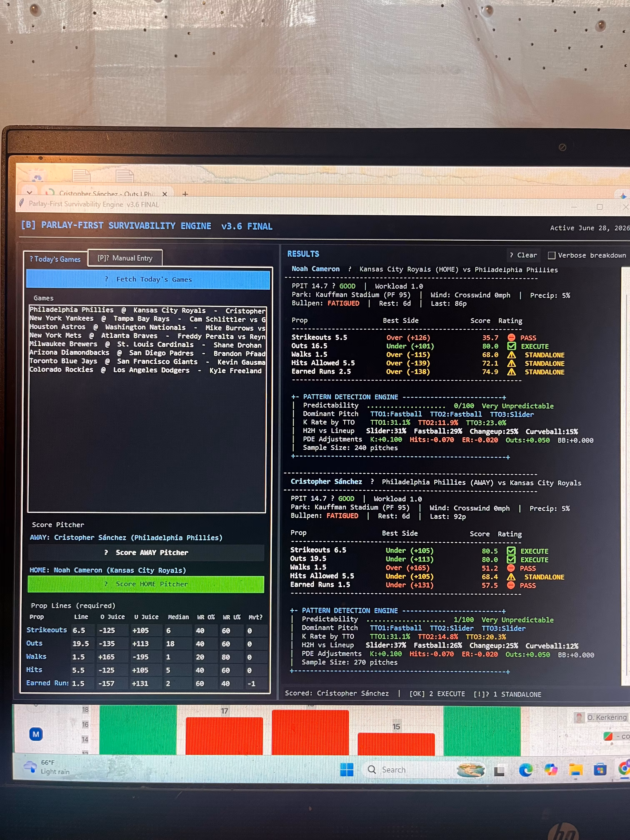
Task: Select Toronto Blue Jays @ San Francisco Giants game
Action: tap(147, 361)
